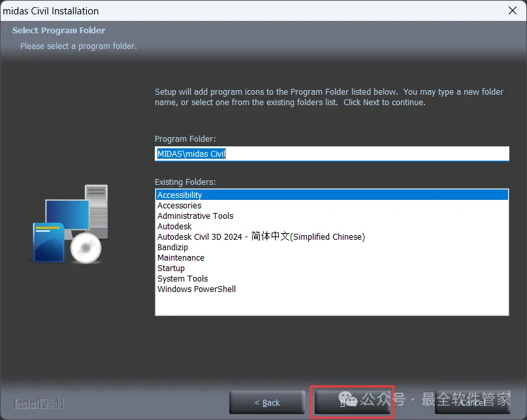Go back with the Back button
The width and height of the screenshot is (527, 420).
267,402
